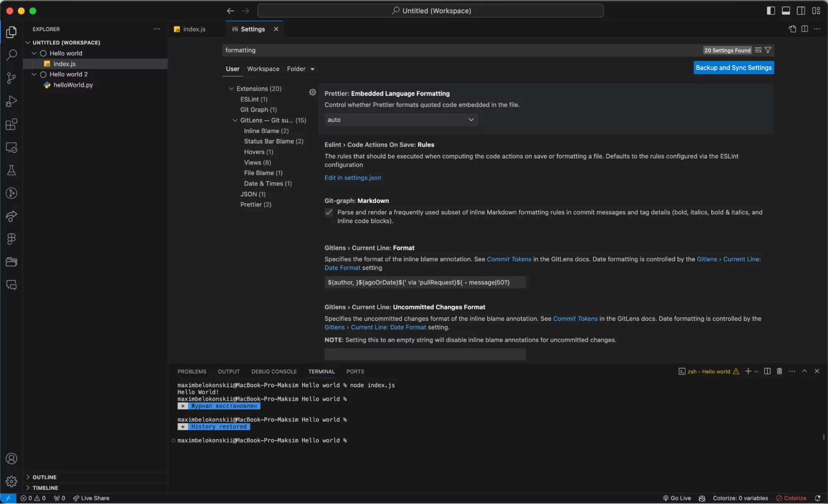Open the Extensions view icon
Image resolution: width=828 pixels, height=504 pixels.
coord(12,124)
